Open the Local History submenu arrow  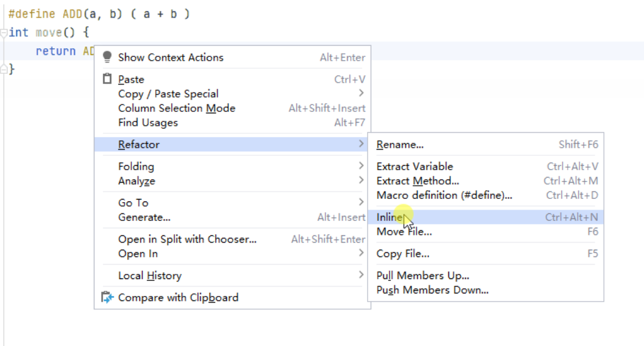[361, 275]
